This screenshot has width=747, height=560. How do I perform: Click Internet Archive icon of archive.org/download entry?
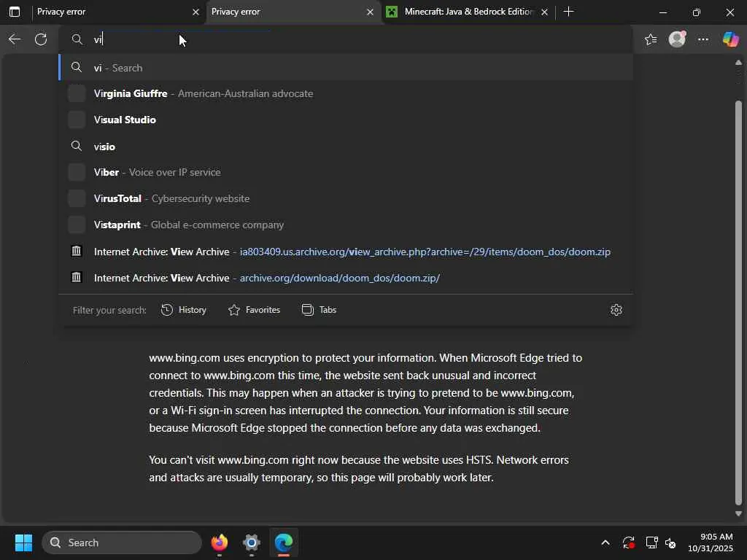coord(76,276)
